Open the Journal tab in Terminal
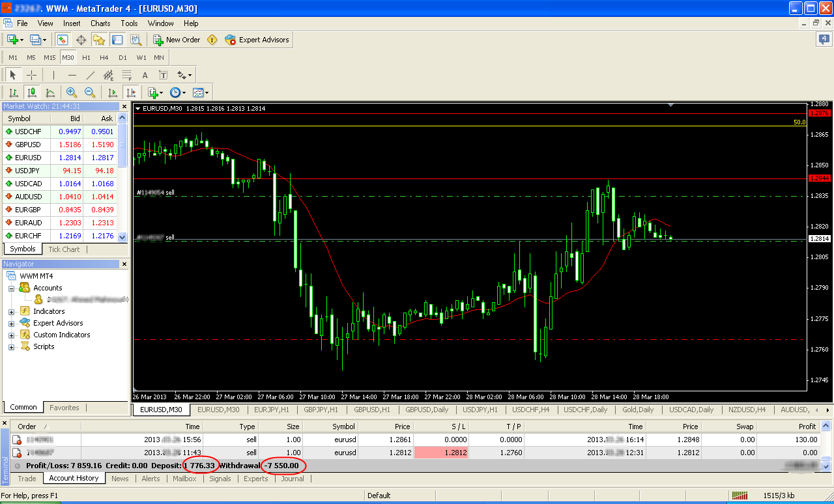Image resolution: width=834 pixels, height=504 pixels. (293, 479)
